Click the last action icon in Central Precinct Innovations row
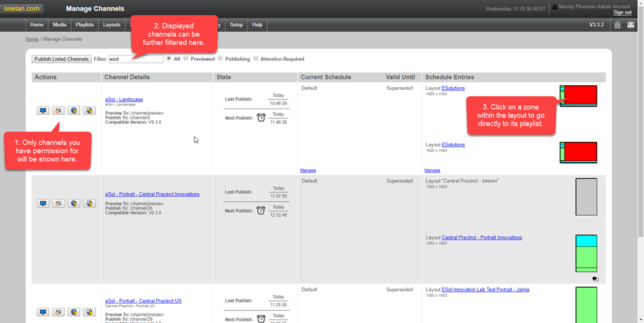The width and height of the screenshot is (644, 323). 89,203
